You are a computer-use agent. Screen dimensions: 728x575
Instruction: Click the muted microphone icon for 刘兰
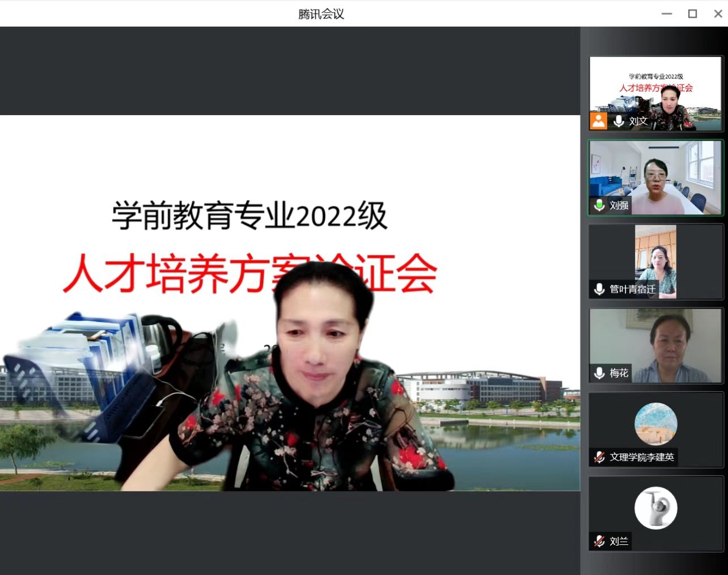[x=599, y=542]
